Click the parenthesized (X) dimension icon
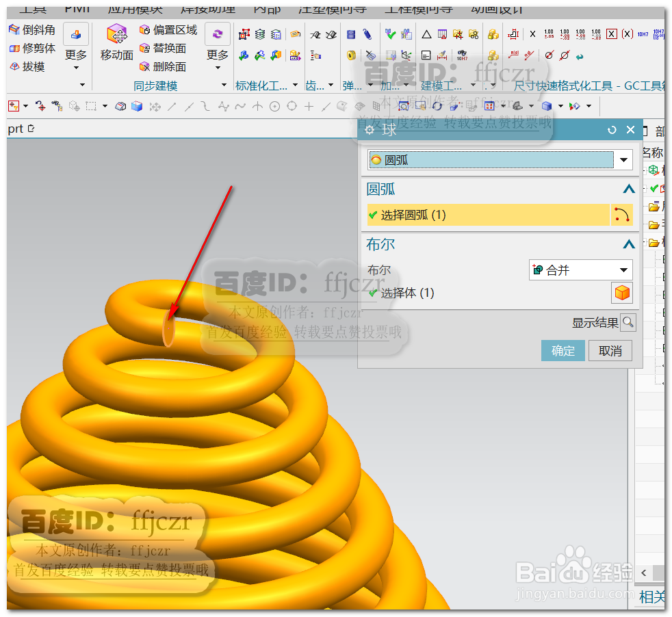672x617 pixels. click(628, 34)
